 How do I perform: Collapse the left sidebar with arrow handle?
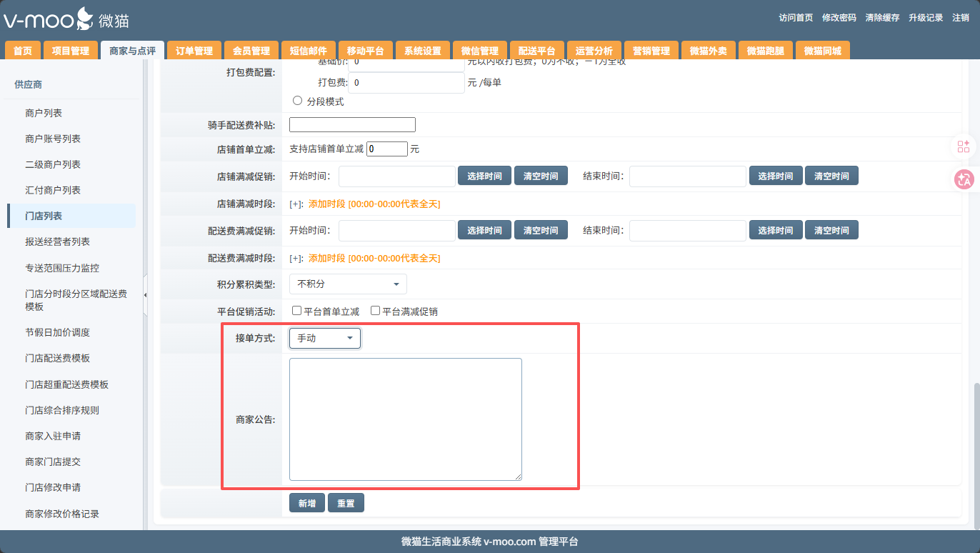click(146, 295)
